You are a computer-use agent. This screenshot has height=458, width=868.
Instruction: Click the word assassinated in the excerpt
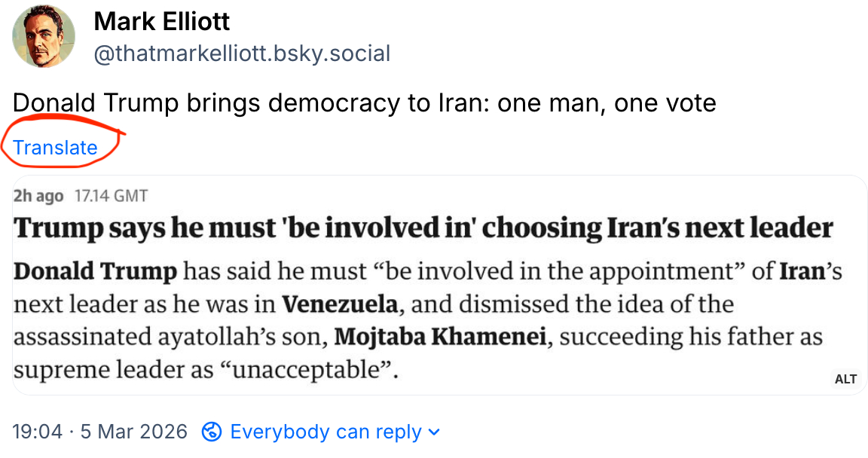[x=84, y=337]
